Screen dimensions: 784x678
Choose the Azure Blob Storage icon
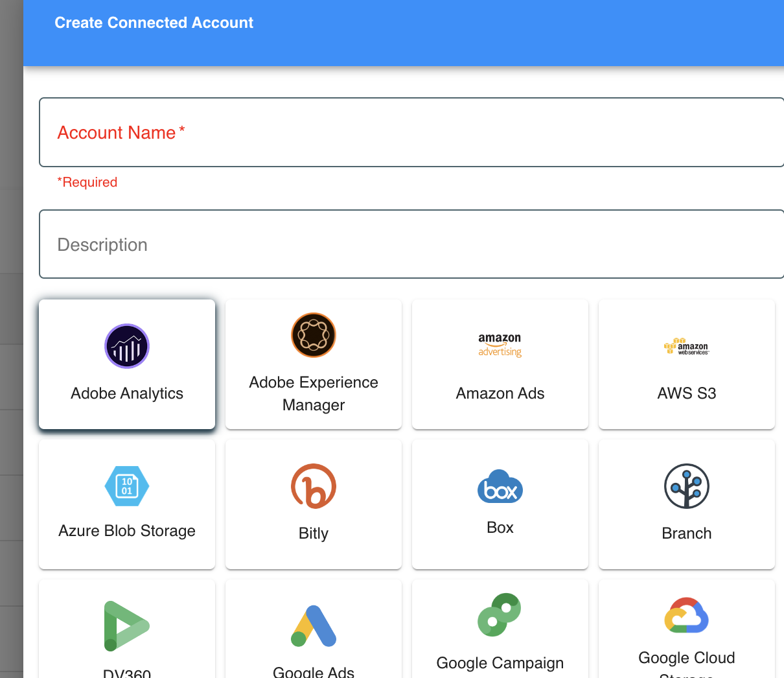(127, 486)
